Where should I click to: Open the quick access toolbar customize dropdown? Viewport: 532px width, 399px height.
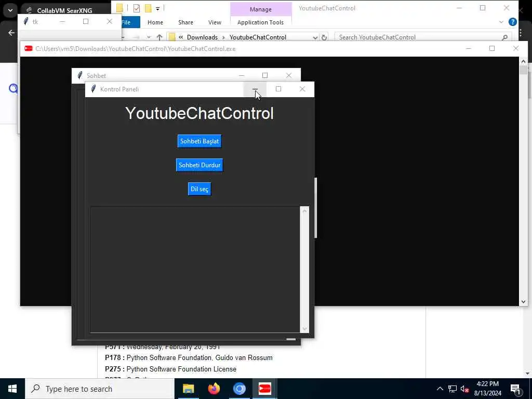[x=158, y=9]
